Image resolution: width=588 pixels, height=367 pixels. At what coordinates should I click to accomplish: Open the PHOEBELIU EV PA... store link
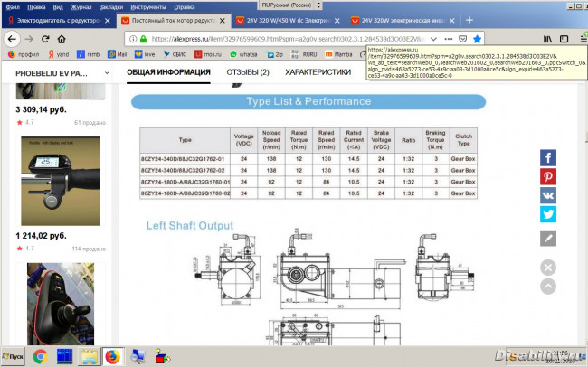point(52,72)
